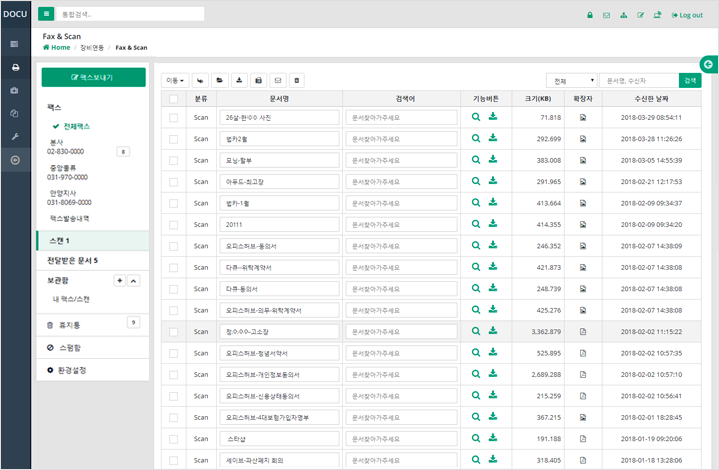Click the green circular arrow panel toggle at right edge

point(708,64)
